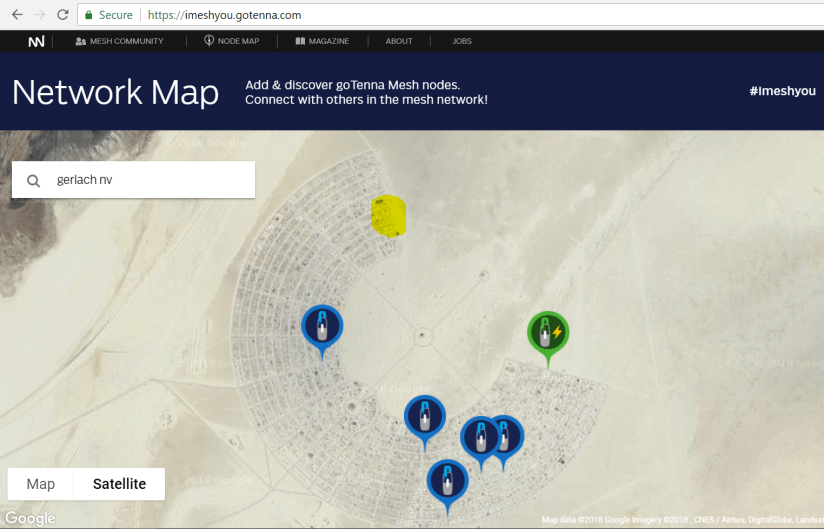Click the goTenna logo in the navbar
The height and width of the screenshot is (529, 824).
pyautogui.click(x=37, y=41)
